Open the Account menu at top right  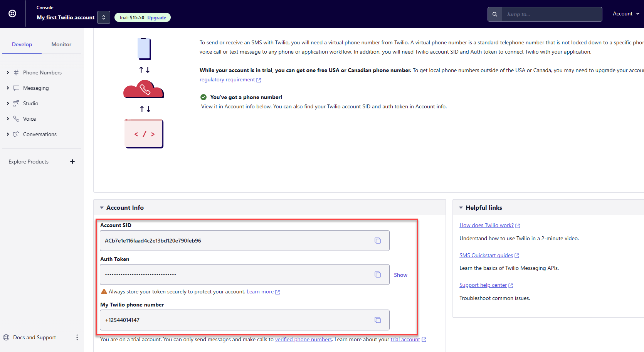(x=626, y=13)
